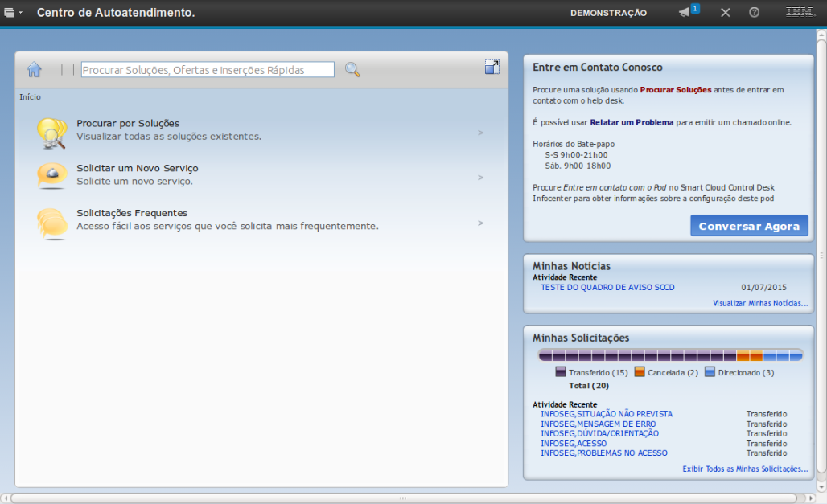Click the Solicitações Frequentes bubbles icon

tap(51, 222)
